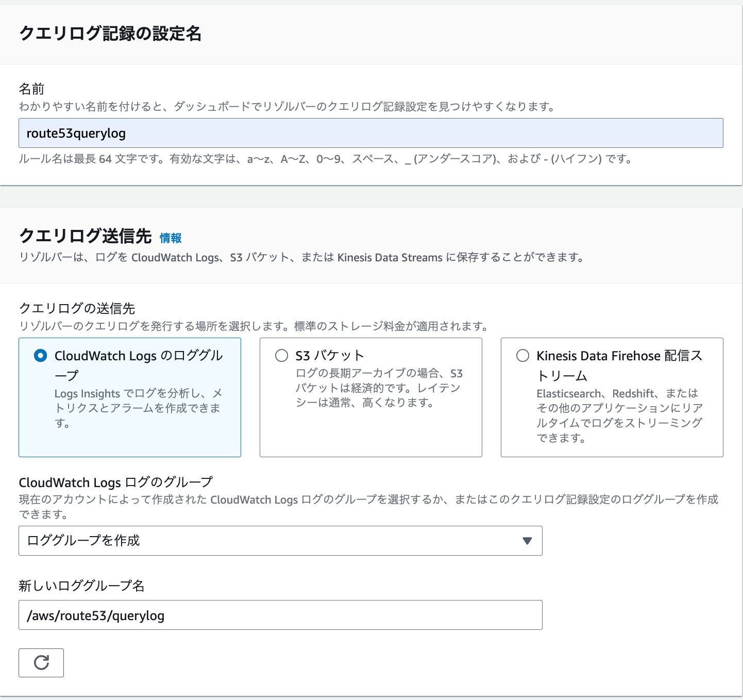Select the S3 バケット radio button
Image resolution: width=743 pixels, height=700 pixels.
tap(281, 356)
